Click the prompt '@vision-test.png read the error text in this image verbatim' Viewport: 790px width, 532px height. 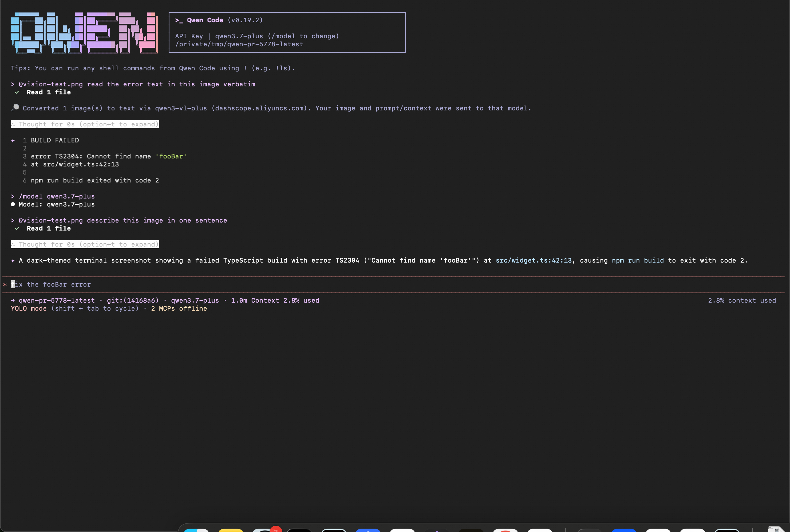[137, 84]
